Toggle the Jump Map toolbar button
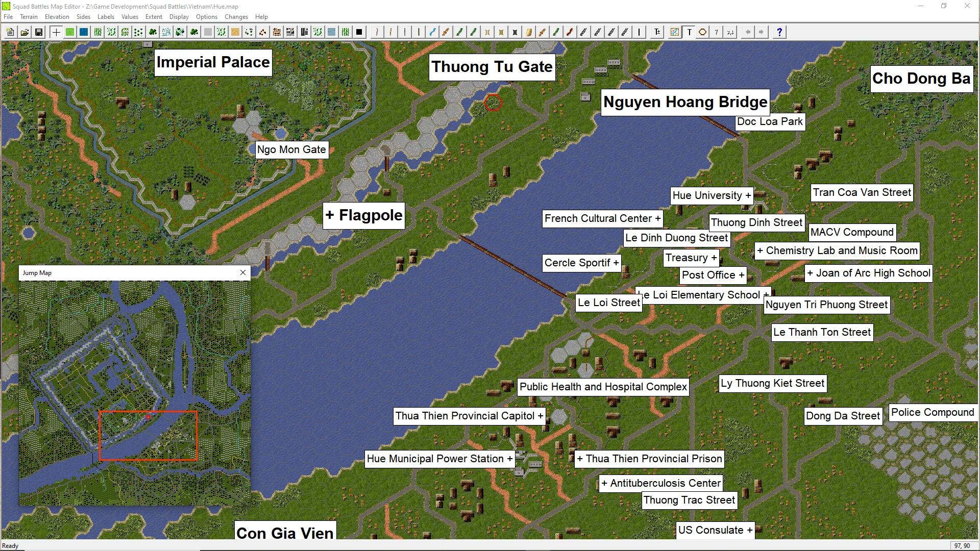 (x=675, y=32)
